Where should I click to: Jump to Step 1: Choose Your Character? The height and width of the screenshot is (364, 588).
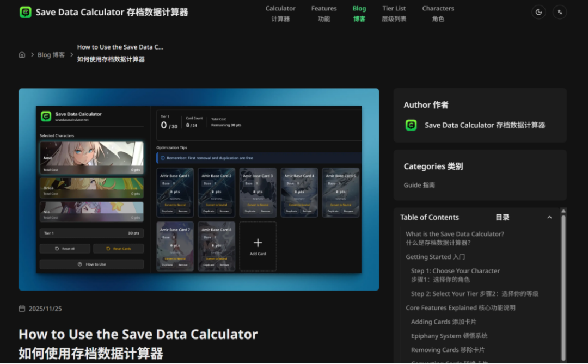(455, 275)
